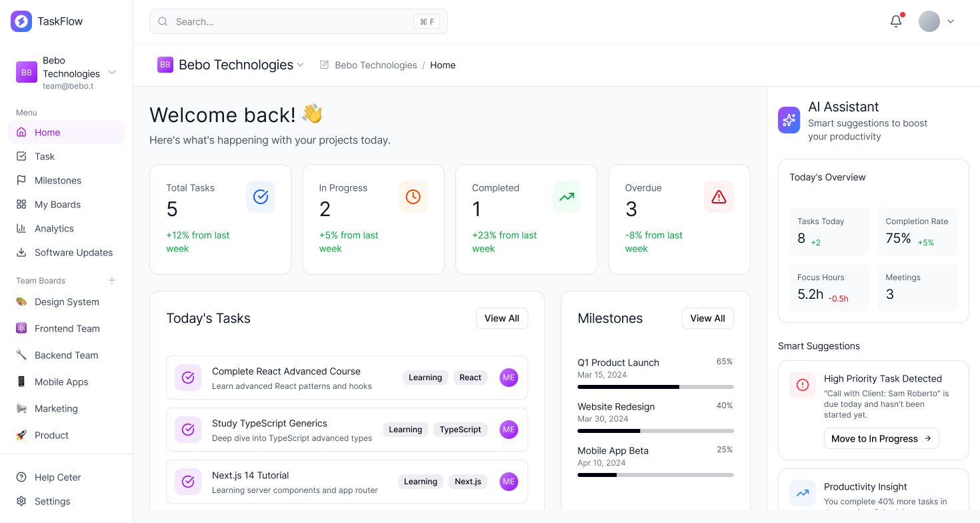980x523 pixels.
Task: Click the Q1 Product Launch progress bar
Action: click(x=655, y=387)
